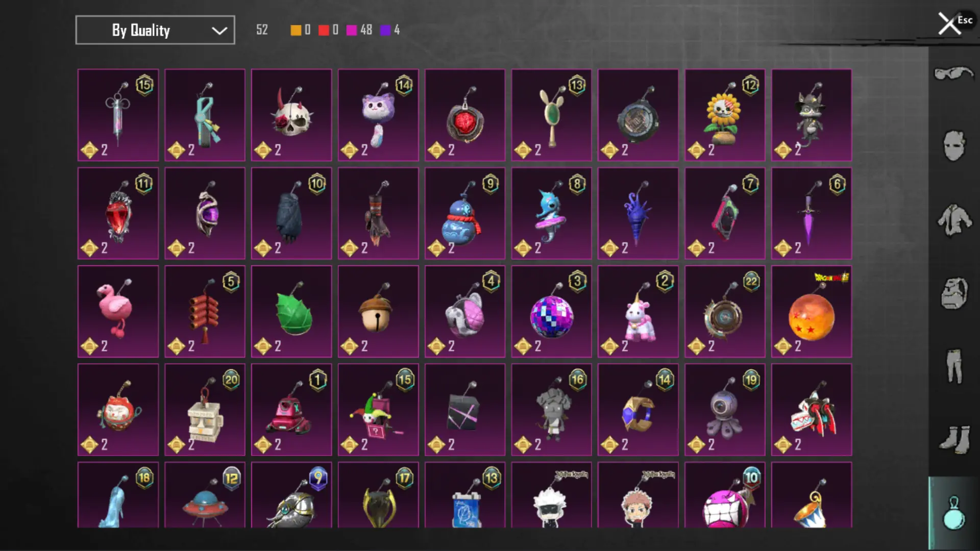Select the syringe ornament numbered 15
980x551 pixels.
(x=118, y=115)
